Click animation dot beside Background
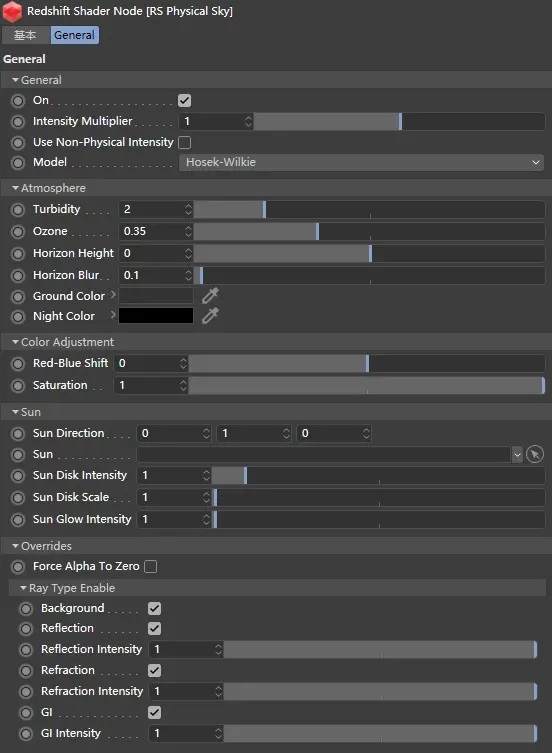This screenshot has height=753, width=552. tap(26, 609)
